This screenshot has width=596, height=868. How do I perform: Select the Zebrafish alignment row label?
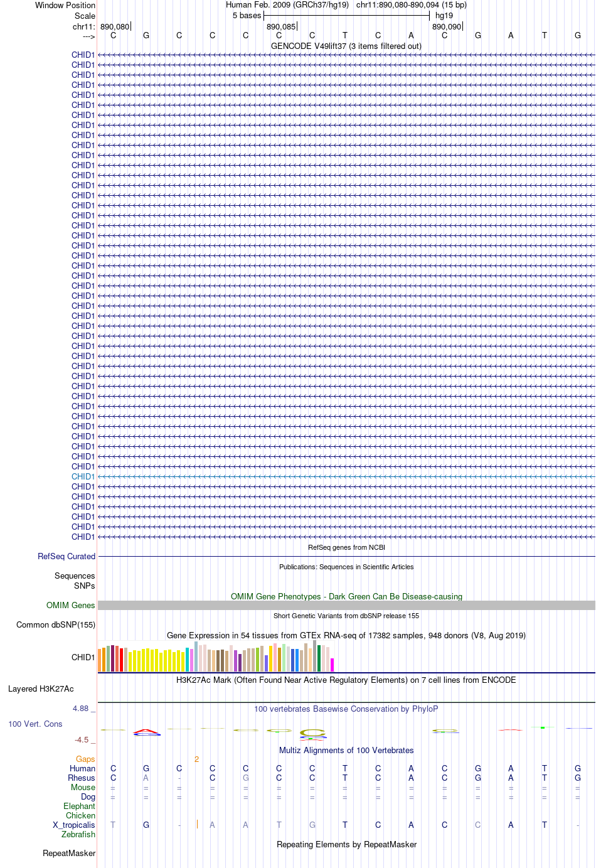tap(78, 834)
